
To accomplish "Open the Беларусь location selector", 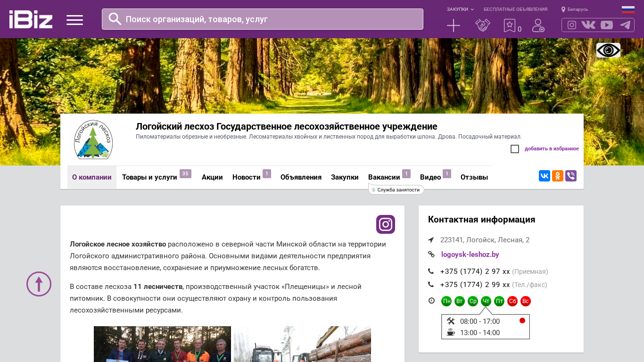I will pos(575,9).
